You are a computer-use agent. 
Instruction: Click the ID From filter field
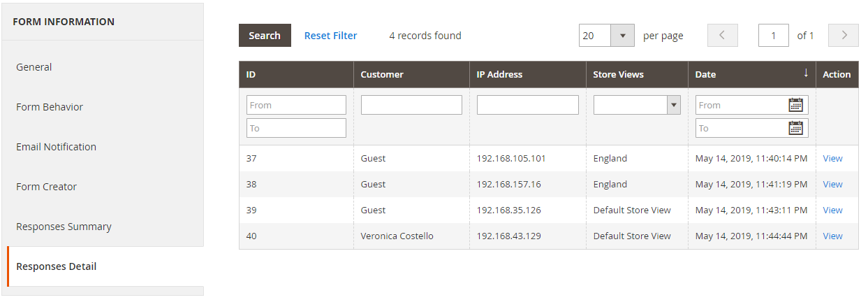296,105
